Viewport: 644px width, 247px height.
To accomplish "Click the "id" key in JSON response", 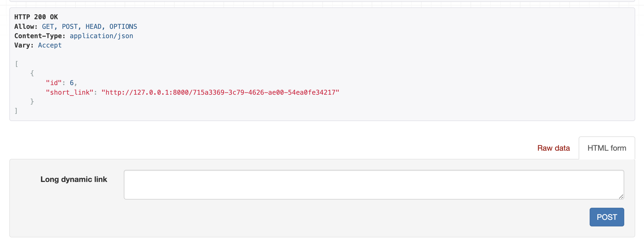I will pyautogui.click(x=54, y=83).
